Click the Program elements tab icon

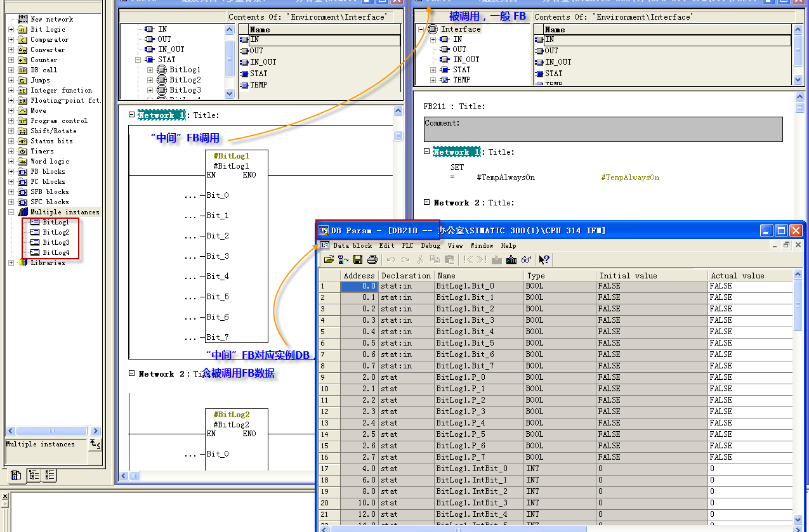(16, 475)
